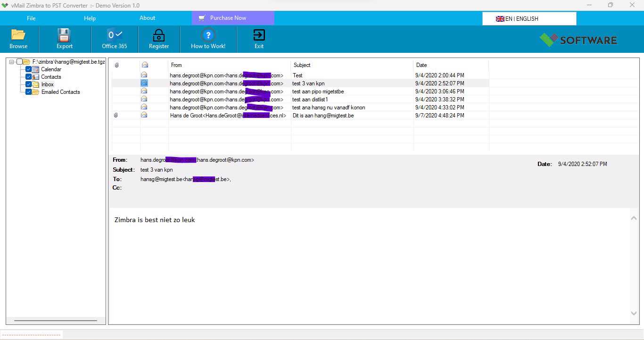Select the Inbox tree item
This screenshot has width=644, height=340.
tap(48, 84)
